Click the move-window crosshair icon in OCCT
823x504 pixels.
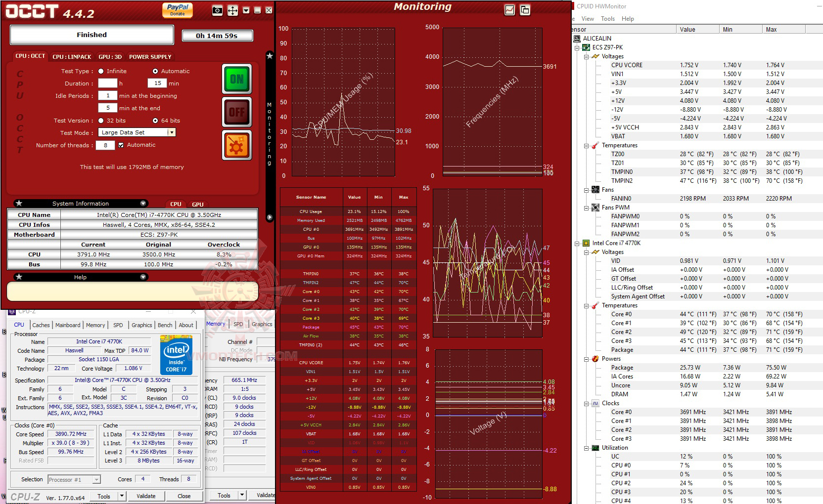click(x=232, y=10)
